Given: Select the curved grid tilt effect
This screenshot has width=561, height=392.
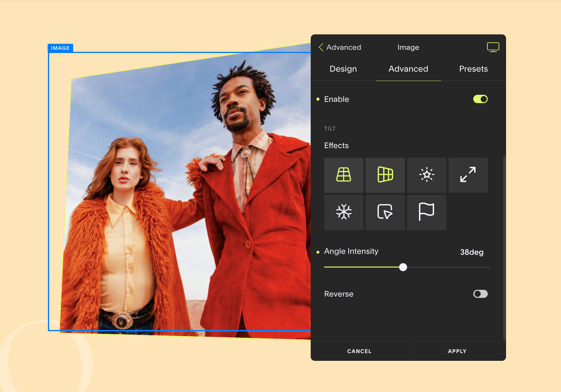Looking at the screenshot, I should (x=385, y=175).
